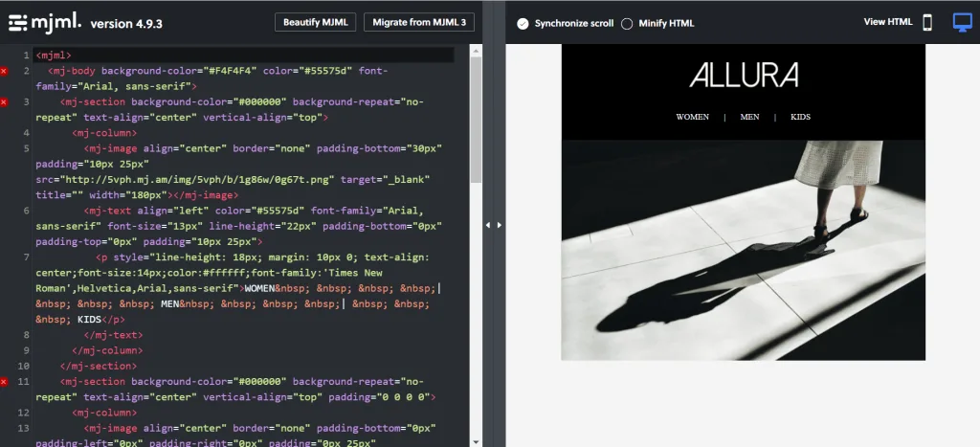Click line number 1 in gutter

click(x=26, y=56)
